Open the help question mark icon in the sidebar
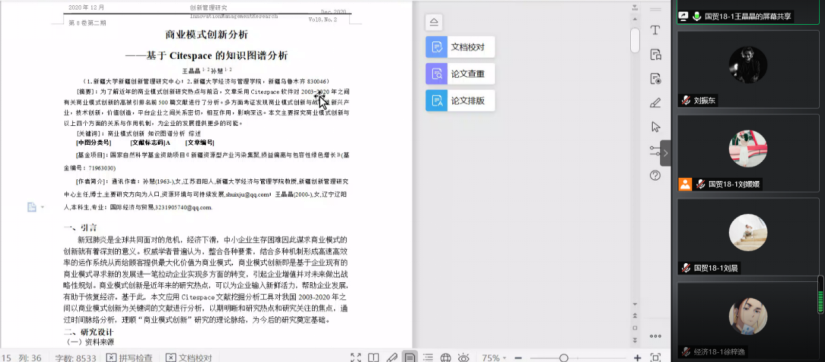826x362 pixels. [655, 175]
